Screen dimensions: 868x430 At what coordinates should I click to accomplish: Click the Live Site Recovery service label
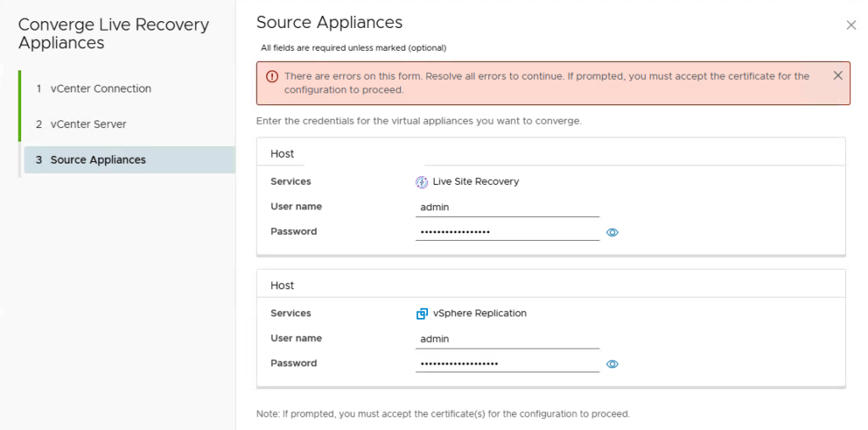tap(476, 181)
